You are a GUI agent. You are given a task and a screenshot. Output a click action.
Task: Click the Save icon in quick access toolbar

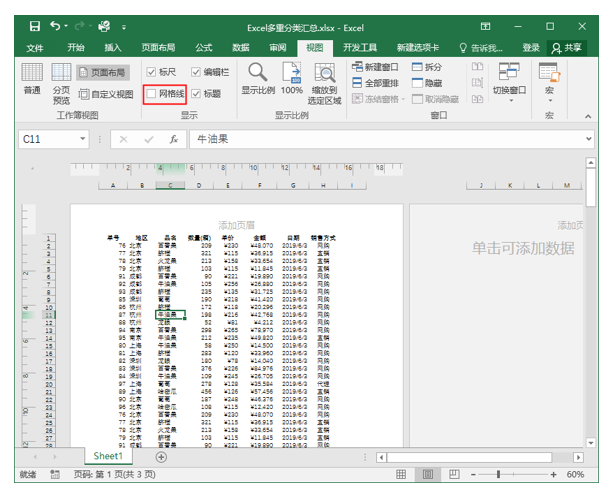click(35, 27)
